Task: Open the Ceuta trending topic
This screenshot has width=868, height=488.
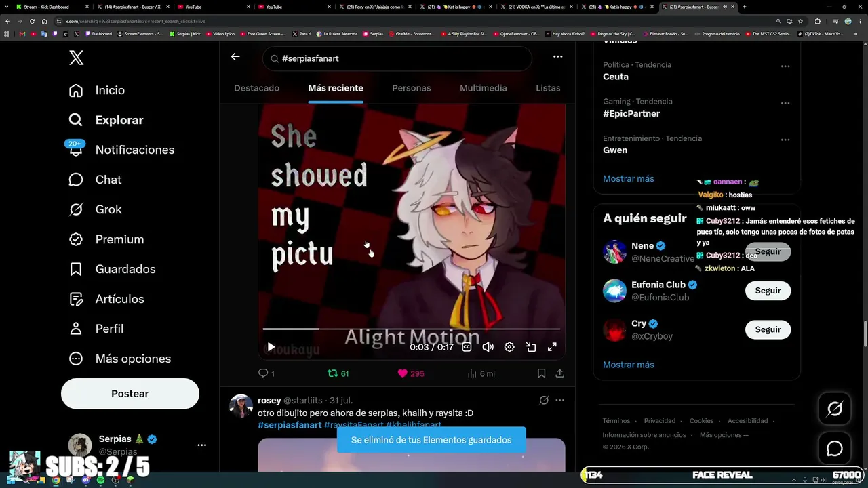Action: (616, 77)
